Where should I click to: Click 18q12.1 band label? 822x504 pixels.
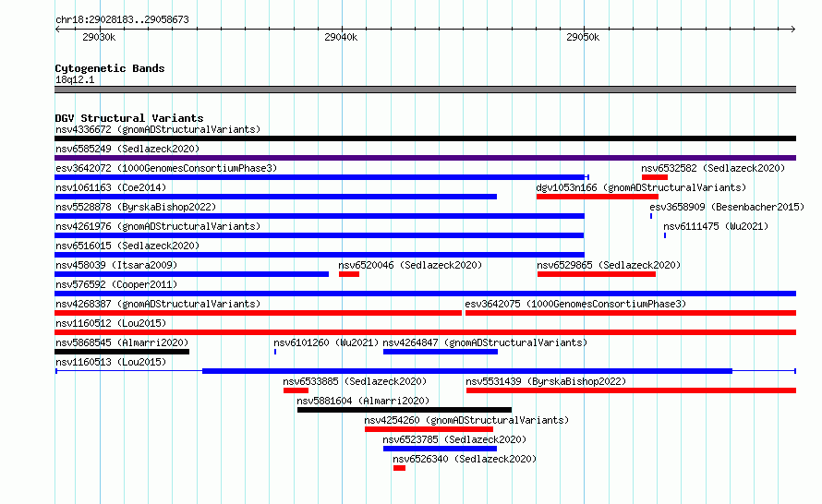click(x=75, y=79)
